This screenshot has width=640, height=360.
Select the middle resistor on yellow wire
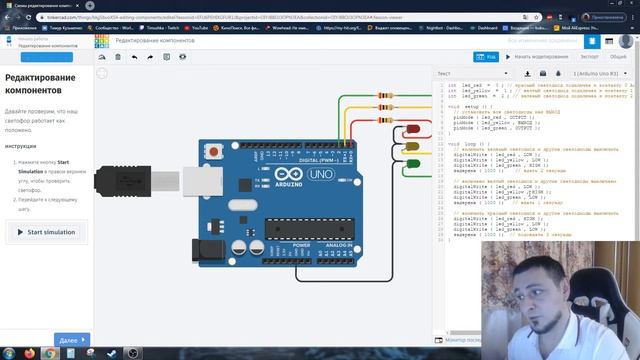(385, 107)
